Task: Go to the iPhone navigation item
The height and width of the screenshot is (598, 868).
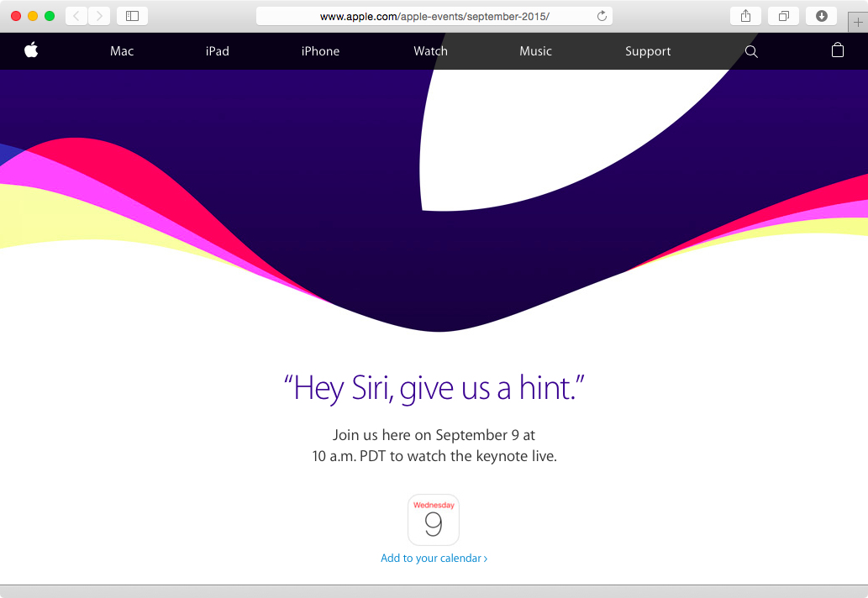Action: click(320, 51)
